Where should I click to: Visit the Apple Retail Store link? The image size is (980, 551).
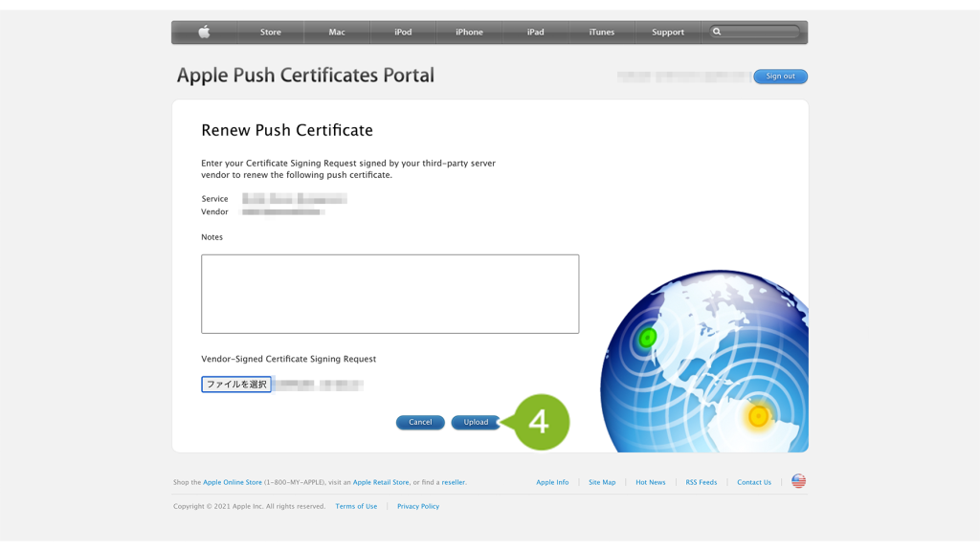[381, 482]
